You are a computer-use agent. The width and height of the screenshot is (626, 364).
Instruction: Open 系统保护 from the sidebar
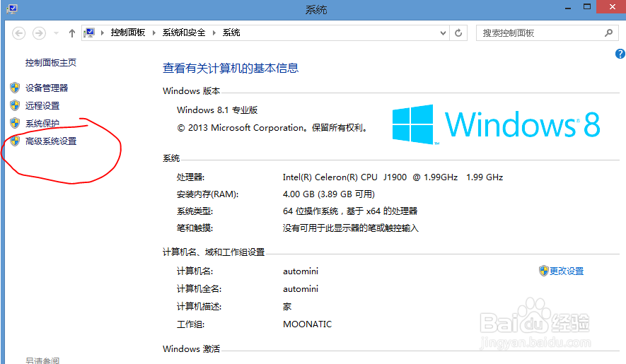[x=42, y=123]
